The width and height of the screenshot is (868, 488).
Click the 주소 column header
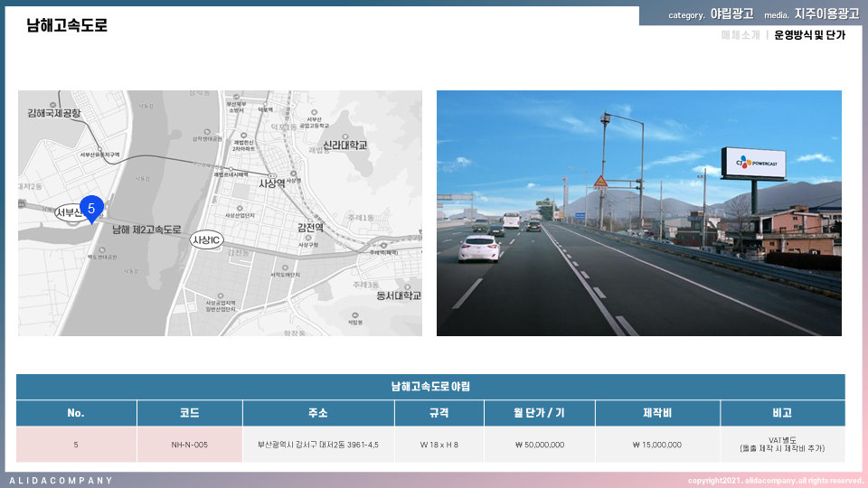click(x=318, y=413)
